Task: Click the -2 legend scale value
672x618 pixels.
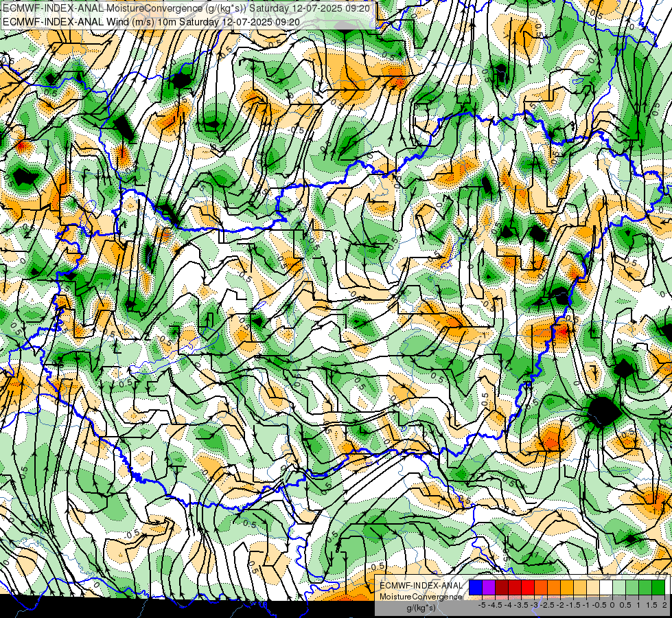Action: click(560, 605)
